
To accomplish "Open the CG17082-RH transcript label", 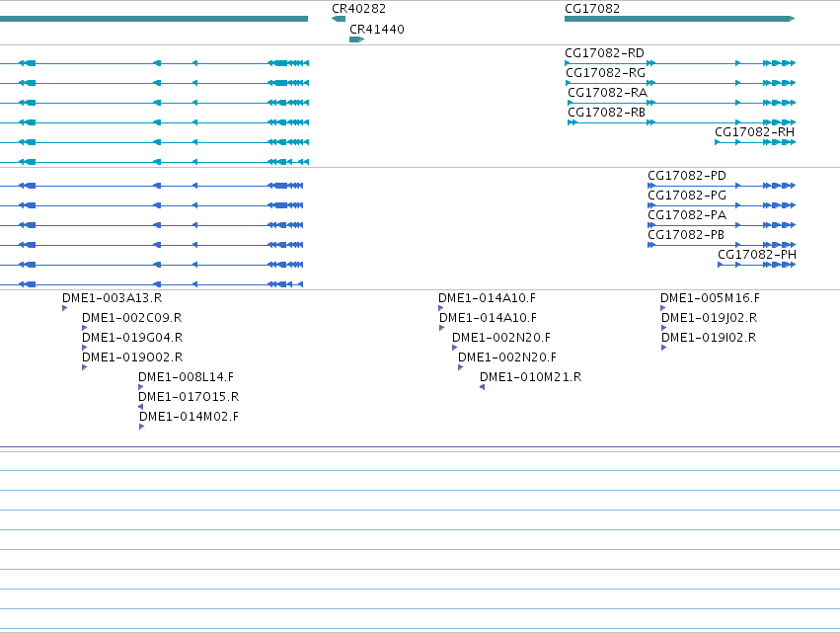I will click(x=754, y=132).
